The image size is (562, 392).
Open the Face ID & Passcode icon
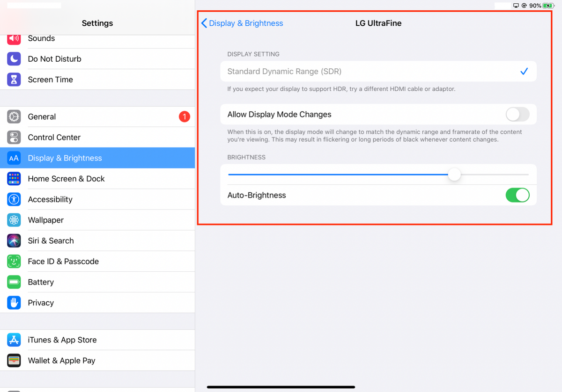tap(14, 261)
